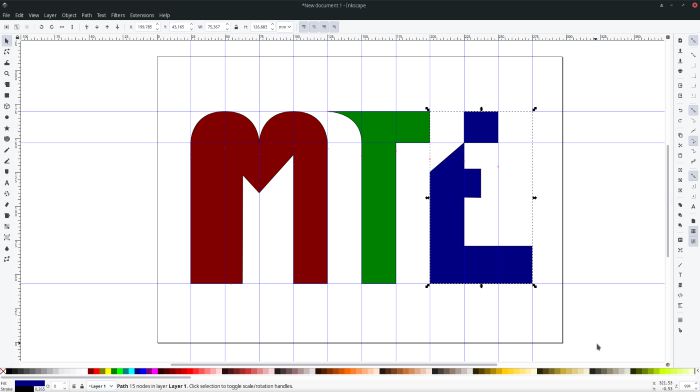Screen dimensions: 700x392
Task: Open the Extensions menu
Action: [142, 15]
